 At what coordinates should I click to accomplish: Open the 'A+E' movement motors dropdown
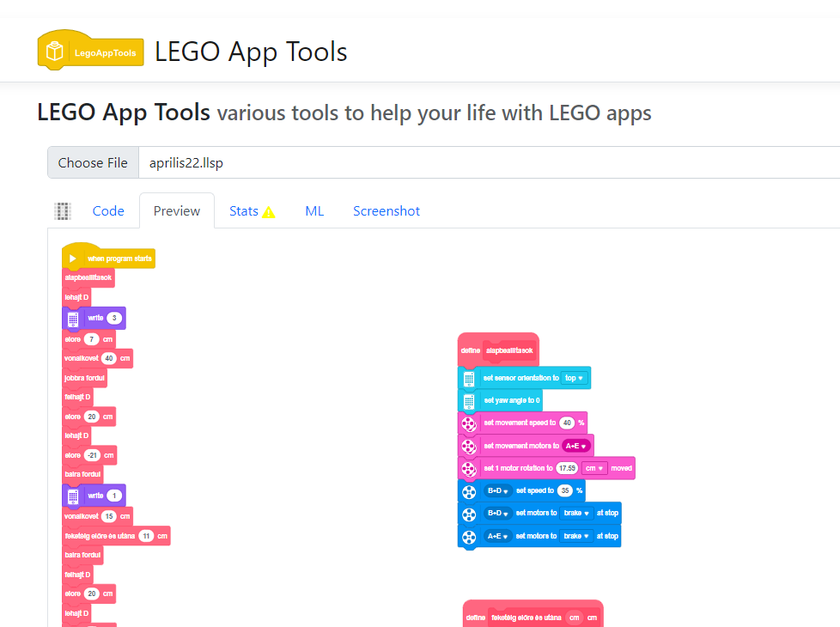[x=575, y=445]
